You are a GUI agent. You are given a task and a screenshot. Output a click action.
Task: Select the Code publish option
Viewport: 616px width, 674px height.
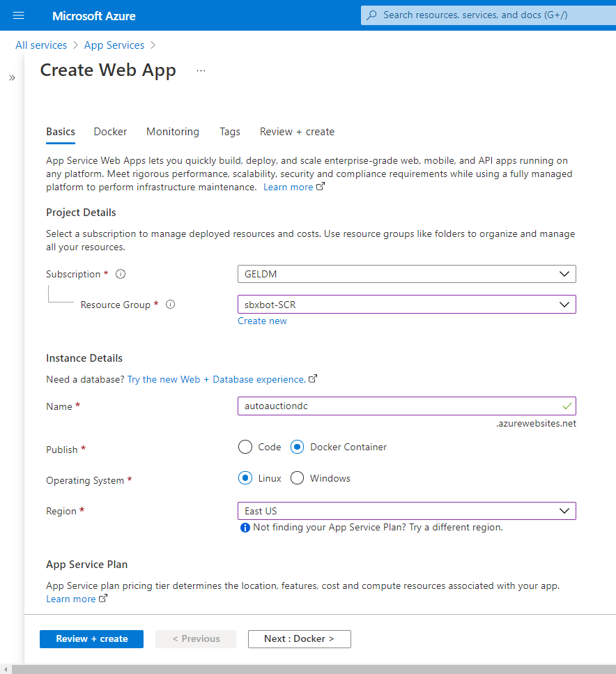(x=245, y=447)
